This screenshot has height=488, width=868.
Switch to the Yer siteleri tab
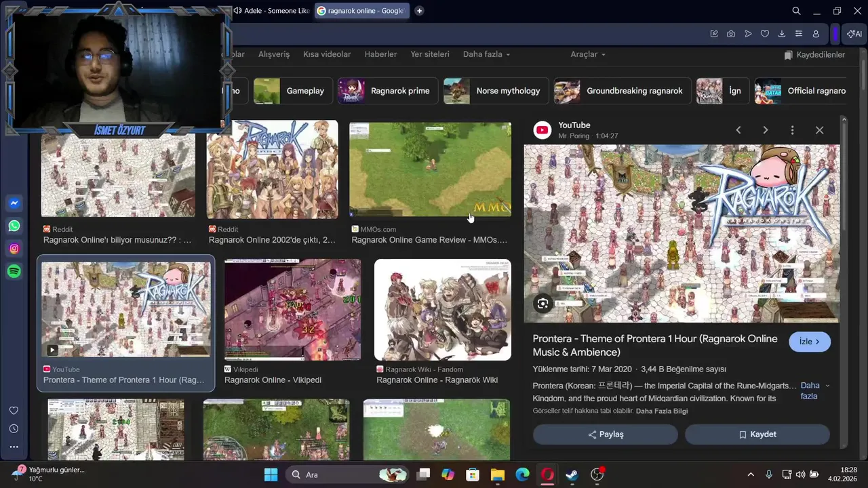pyautogui.click(x=430, y=54)
